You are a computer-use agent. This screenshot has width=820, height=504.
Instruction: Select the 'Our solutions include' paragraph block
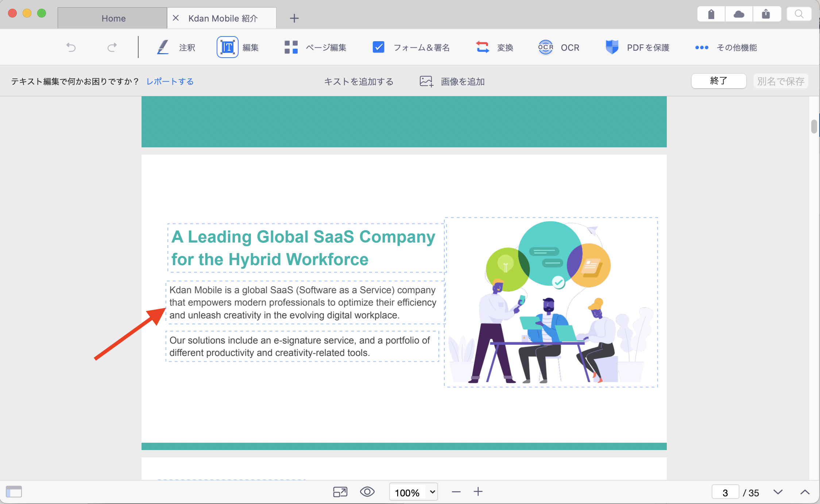pyautogui.click(x=302, y=346)
